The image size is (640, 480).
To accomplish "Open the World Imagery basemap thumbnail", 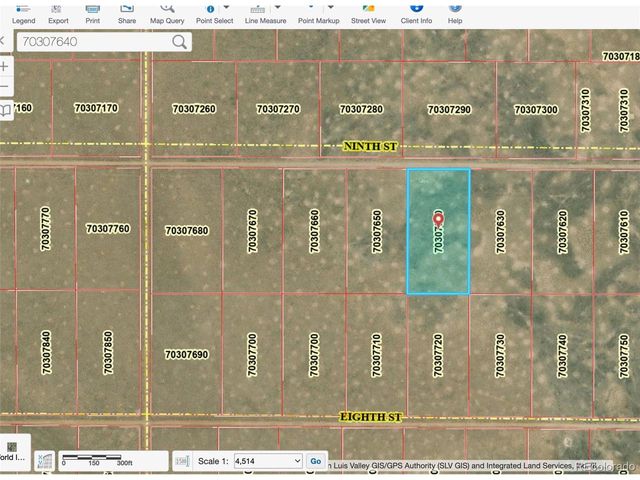I will [12, 452].
